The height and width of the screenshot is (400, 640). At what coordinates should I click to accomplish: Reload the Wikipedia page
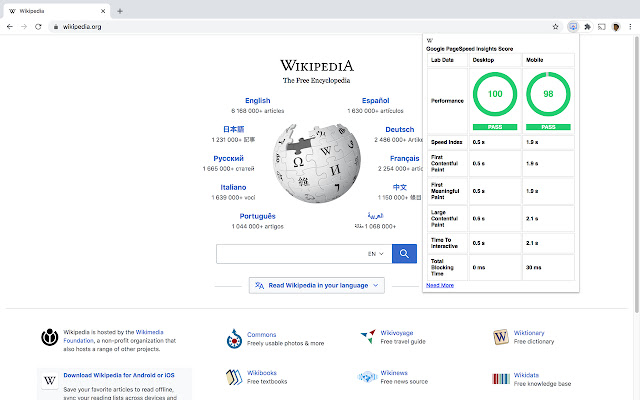pos(39,27)
